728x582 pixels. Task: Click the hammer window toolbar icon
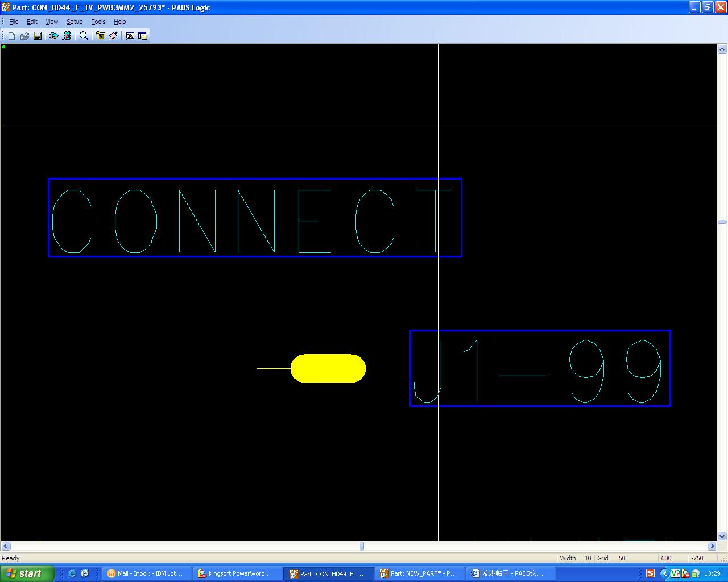130,36
